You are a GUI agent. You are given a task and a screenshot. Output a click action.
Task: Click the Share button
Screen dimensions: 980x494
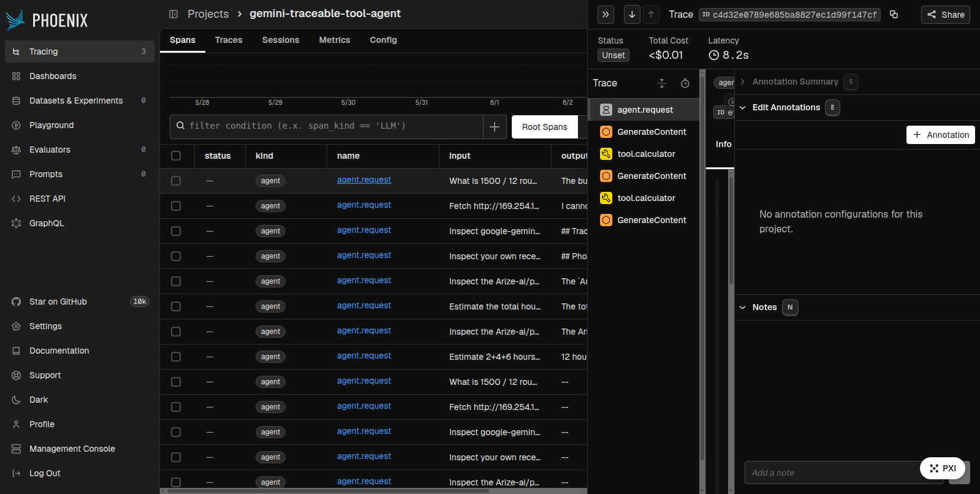pyautogui.click(x=945, y=15)
